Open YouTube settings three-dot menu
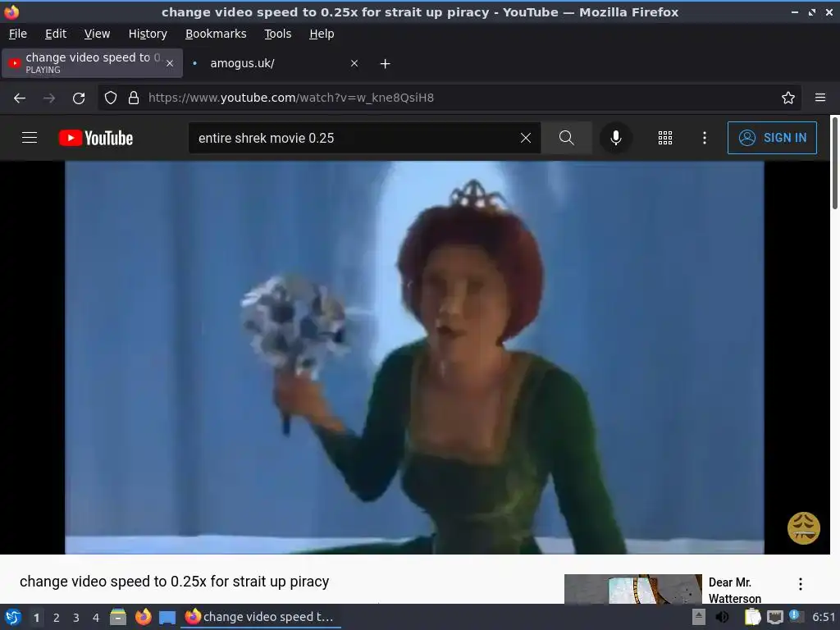Viewport: 840px width, 630px height. coord(705,138)
